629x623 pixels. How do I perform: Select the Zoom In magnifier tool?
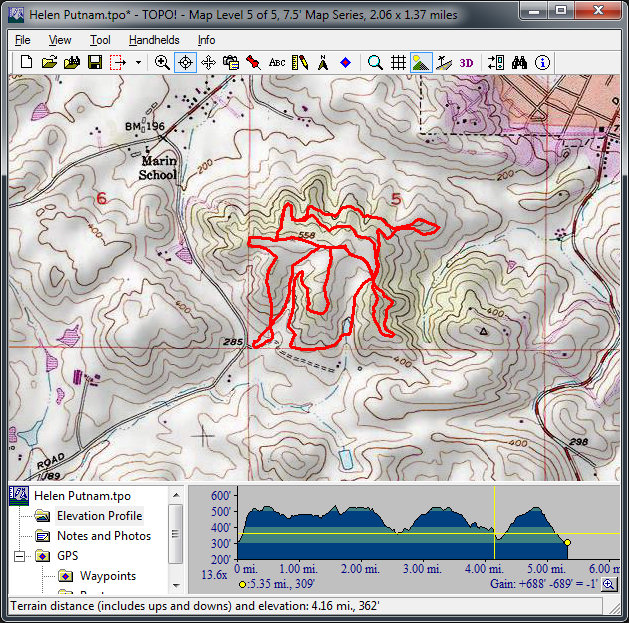[x=162, y=62]
